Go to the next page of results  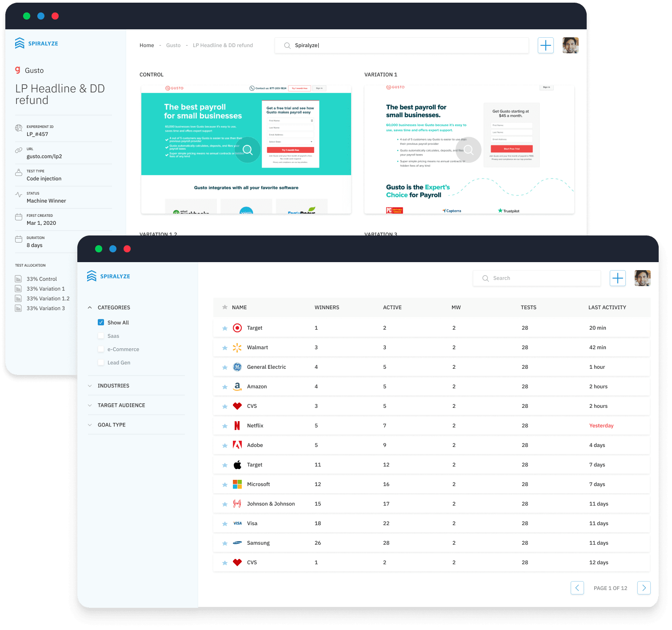[644, 588]
